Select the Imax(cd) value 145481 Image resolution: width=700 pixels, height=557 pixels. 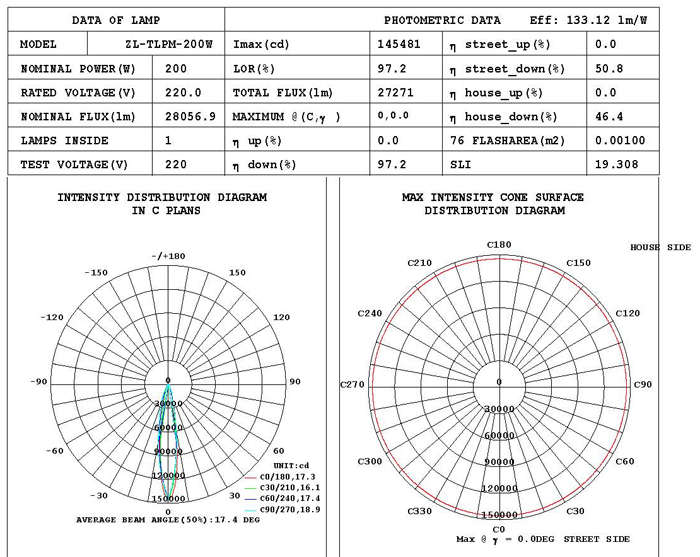(399, 44)
